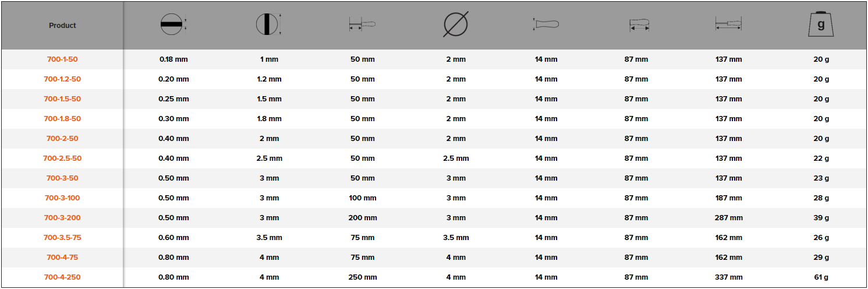Go to the 700-4-75 product
868x289 pixels.
(x=62, y=258)
